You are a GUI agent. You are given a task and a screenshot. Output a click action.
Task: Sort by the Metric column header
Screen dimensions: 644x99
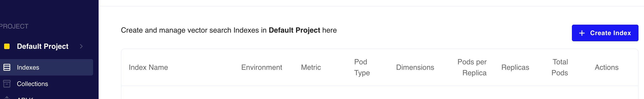[311, 67]
